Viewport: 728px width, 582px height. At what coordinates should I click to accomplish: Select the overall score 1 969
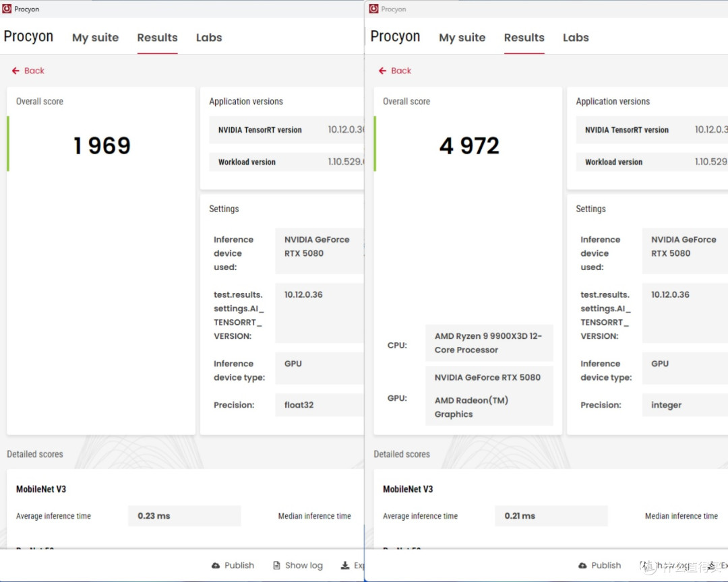pos(102,145)
